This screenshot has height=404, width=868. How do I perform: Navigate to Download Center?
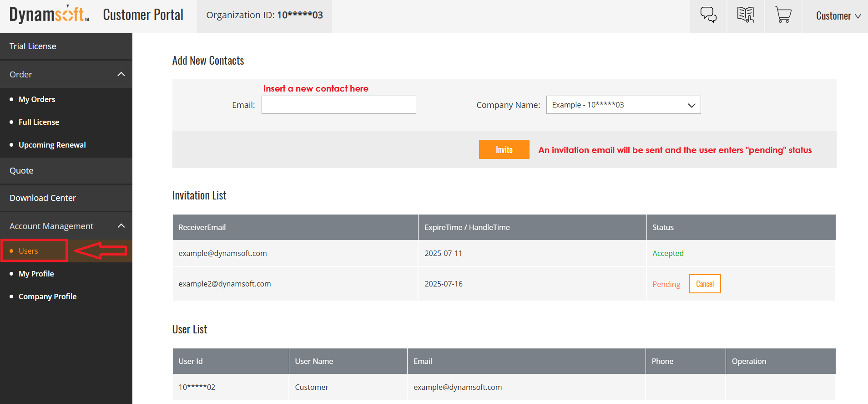coord(43,198)
